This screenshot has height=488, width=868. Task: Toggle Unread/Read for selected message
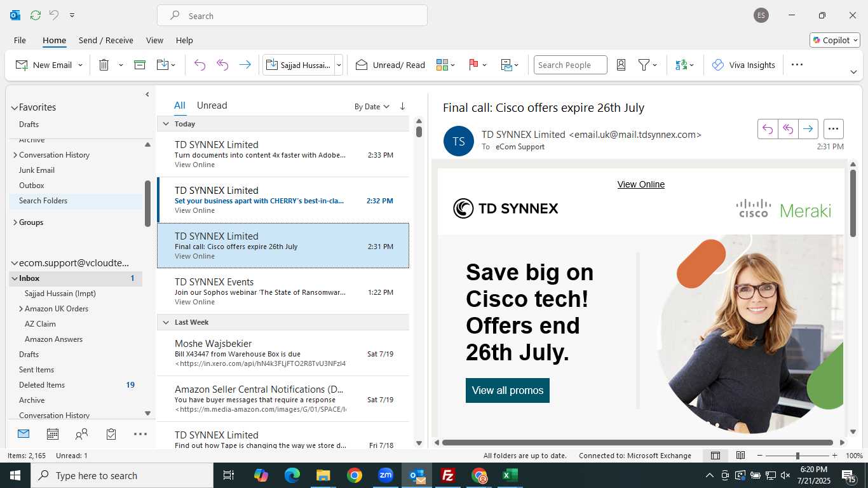coord(390,65)
